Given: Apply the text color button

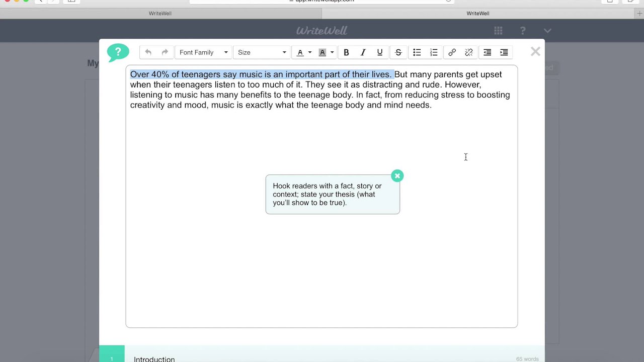Looking at the screenshot, I should pos(300,52).
